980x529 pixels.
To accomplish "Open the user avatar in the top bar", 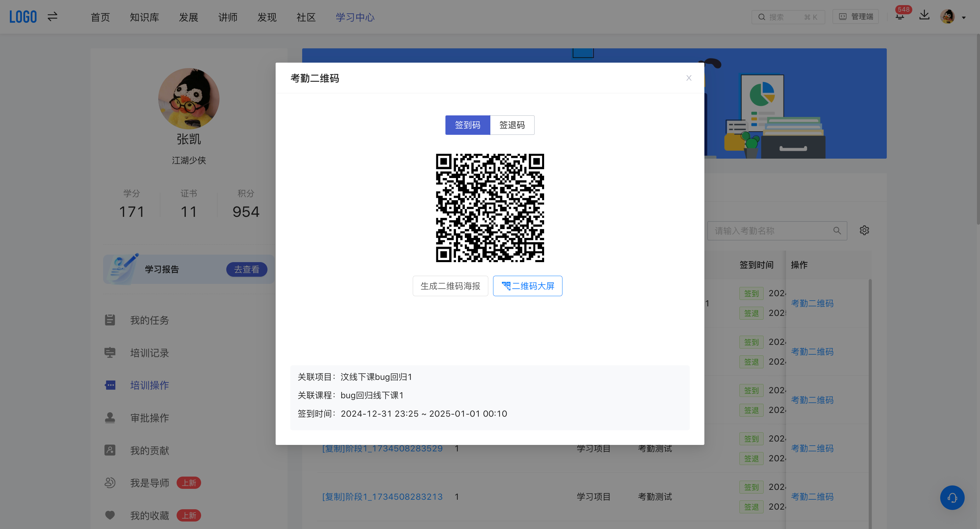I will pos(947,17).
